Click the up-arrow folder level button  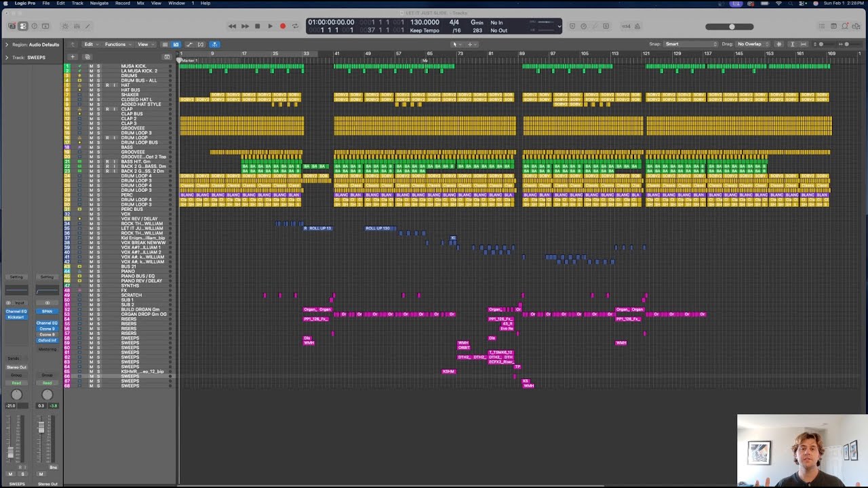click(71, 44)
